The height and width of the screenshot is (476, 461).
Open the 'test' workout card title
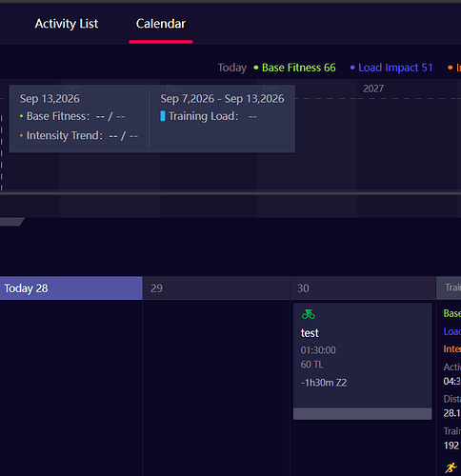(x=310, y=333)
